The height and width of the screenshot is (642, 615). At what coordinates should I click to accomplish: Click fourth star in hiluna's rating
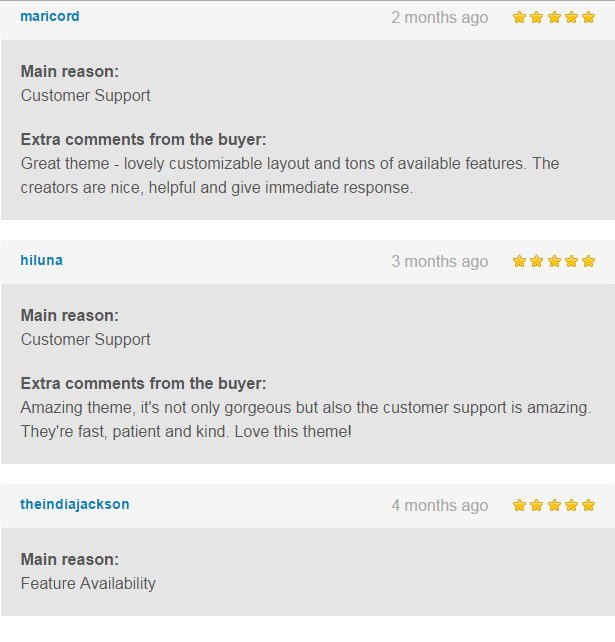click(571, 261)
